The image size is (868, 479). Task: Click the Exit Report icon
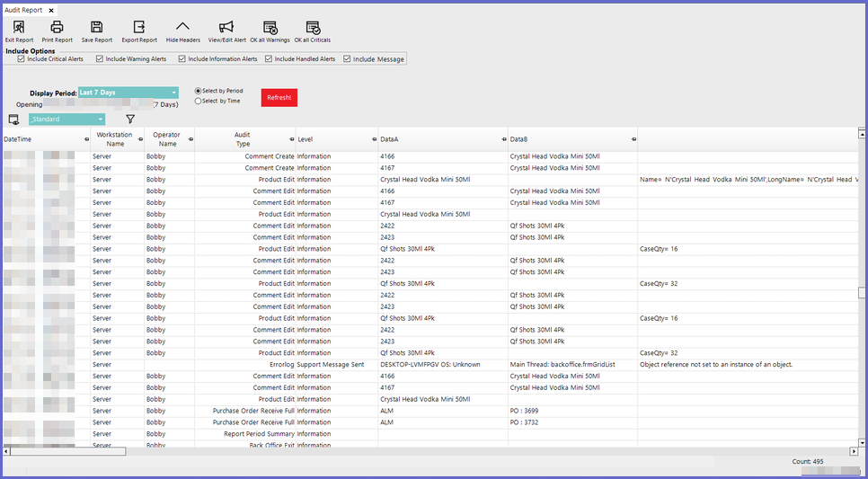pyautogui.click(x=19, y=28)
